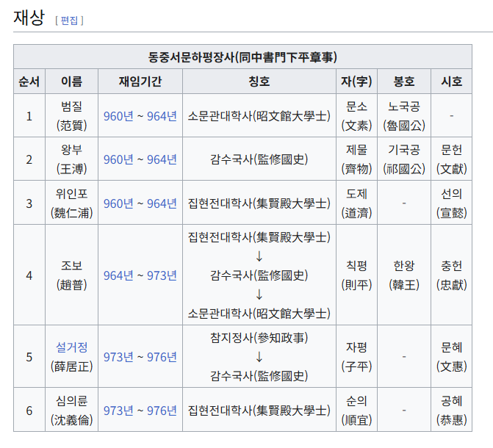This screenshot has width=493, height=448.
Task: Open the 960년 link in the 위인포 row
Action: tap(118, 203)
